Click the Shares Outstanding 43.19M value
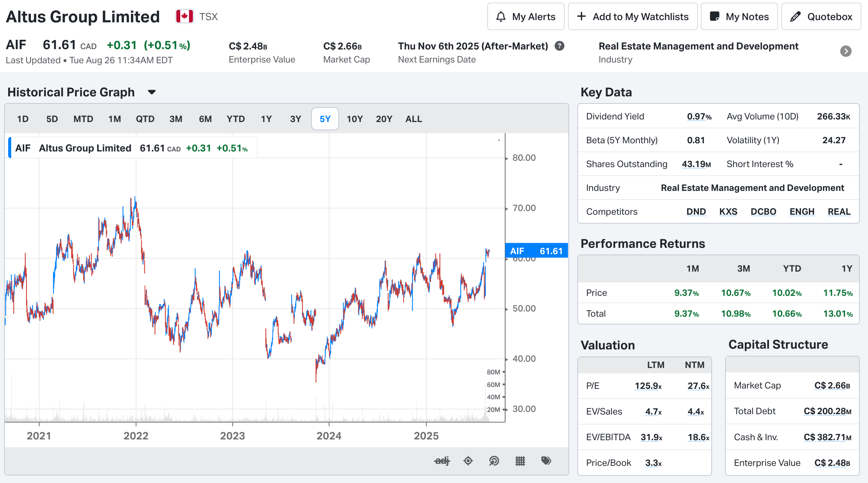 point(696,164)
